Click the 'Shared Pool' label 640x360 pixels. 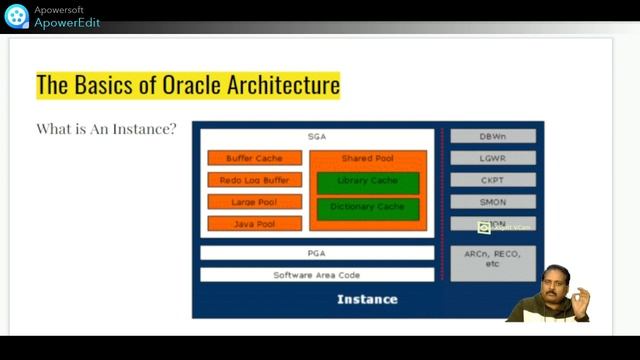368,158
